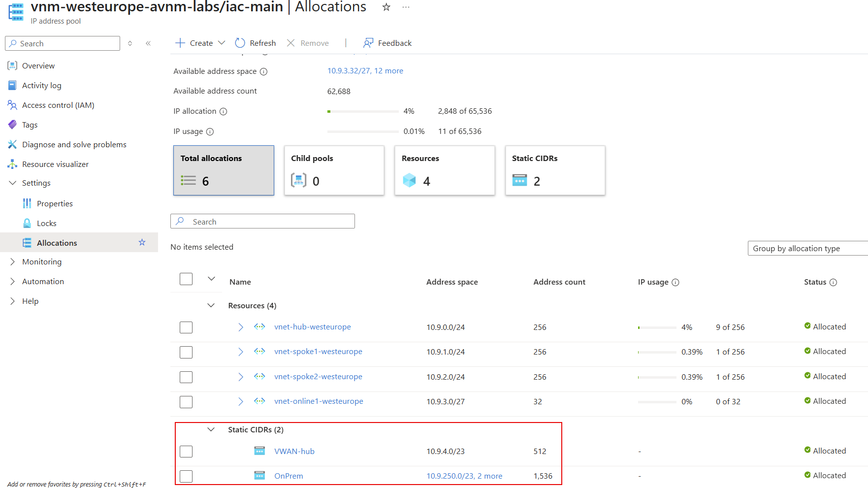
Task: Check the checkbox beside VWAN-hub
Action: pyautogui.click(x=186, y=451)
